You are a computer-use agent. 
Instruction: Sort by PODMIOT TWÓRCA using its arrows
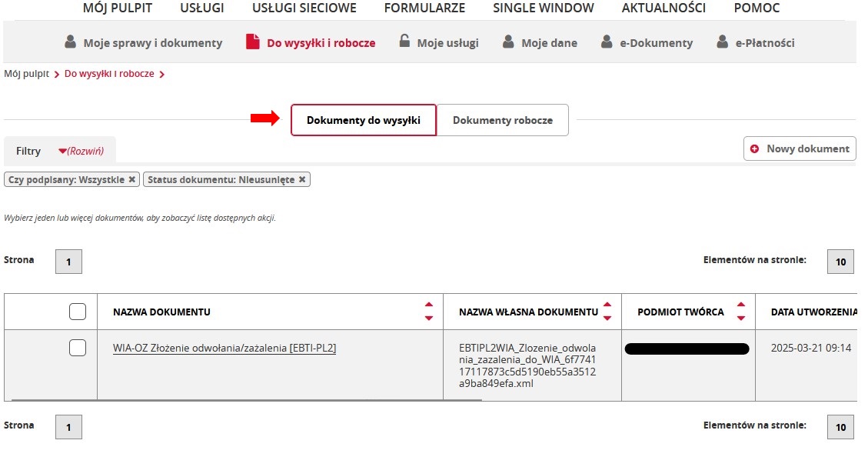click(x=740, y=311)
